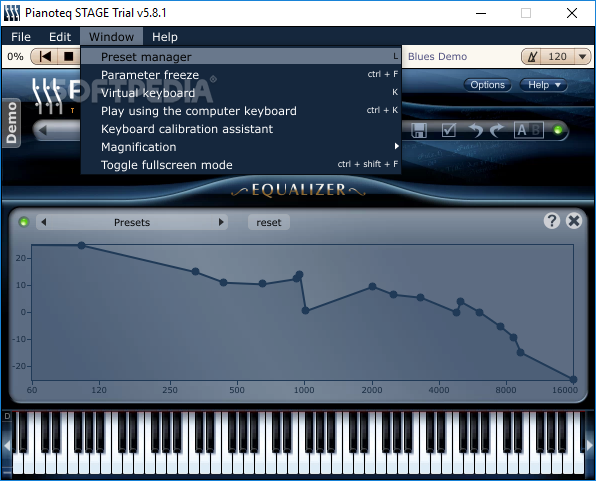Click the checkmark parameter freeze icon
Image resolution: width=596 pixels, height=481 pixels.
(x=449, y=130)
